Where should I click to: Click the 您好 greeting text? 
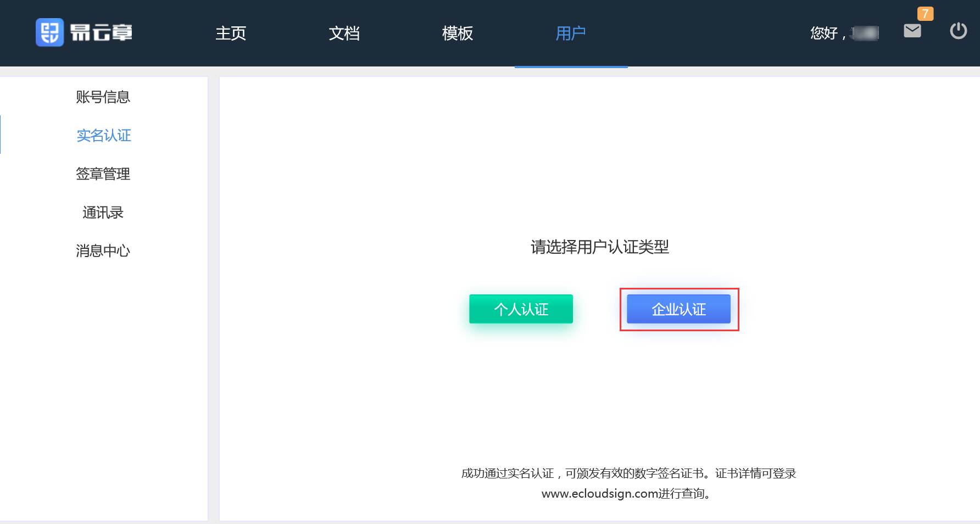824,34
